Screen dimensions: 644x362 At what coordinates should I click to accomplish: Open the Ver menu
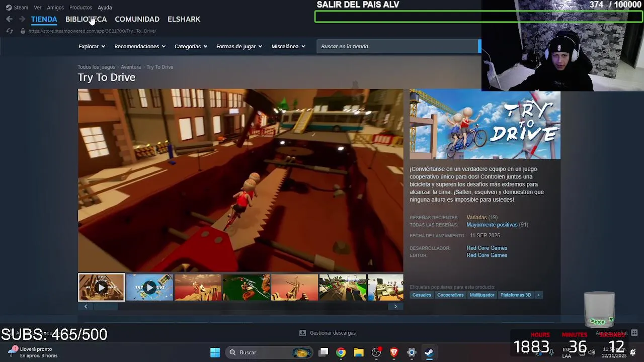pos(38,8)
